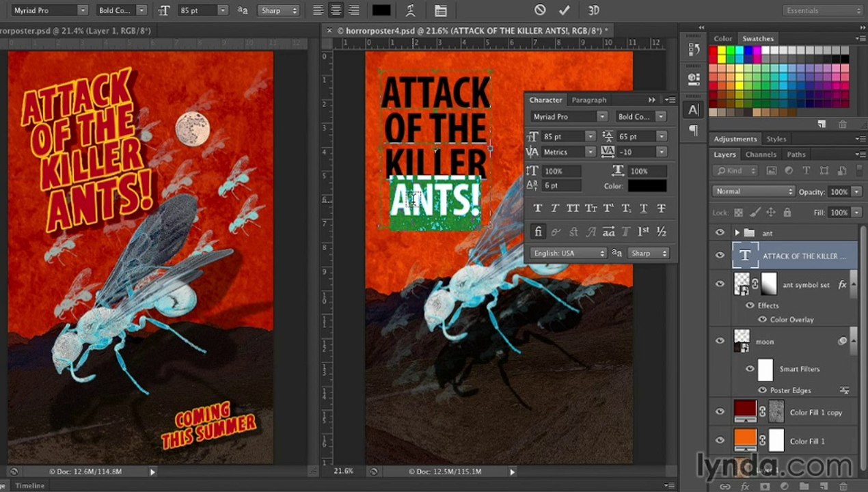Switch to the Paragraph tab

tap(588, 100)
